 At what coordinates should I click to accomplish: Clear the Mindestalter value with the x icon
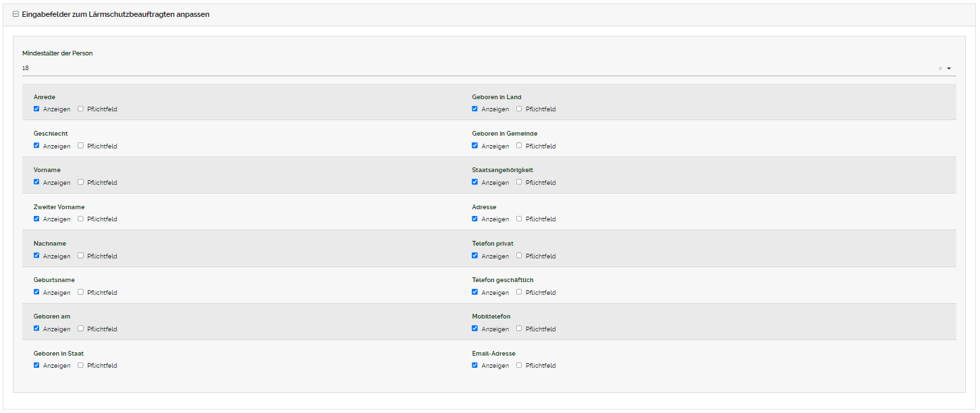click(x=940, y=68)
